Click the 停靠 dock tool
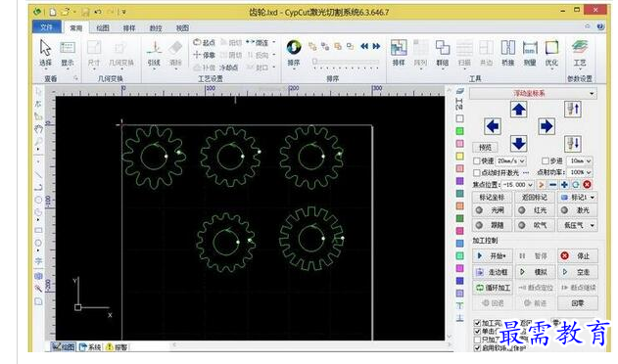The height and width of the screenshot is (364, 618). (204, 55)
